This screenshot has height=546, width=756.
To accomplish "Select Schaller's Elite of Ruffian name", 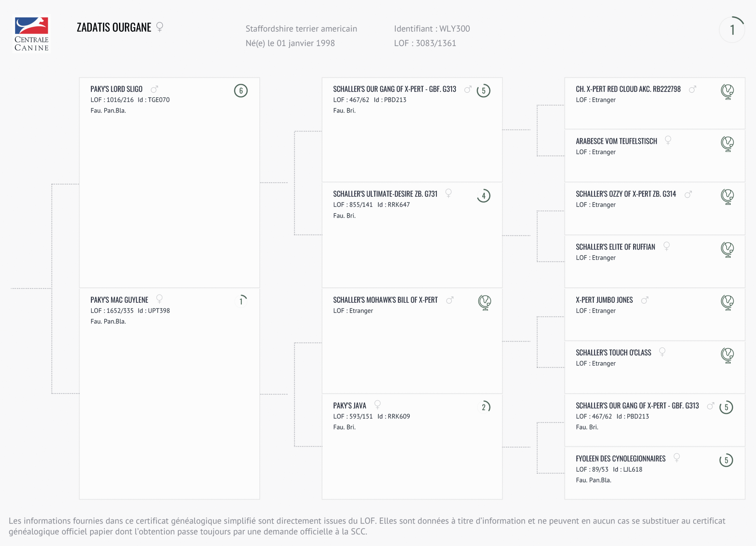I will pyautogui.click(x=615, y=247).
